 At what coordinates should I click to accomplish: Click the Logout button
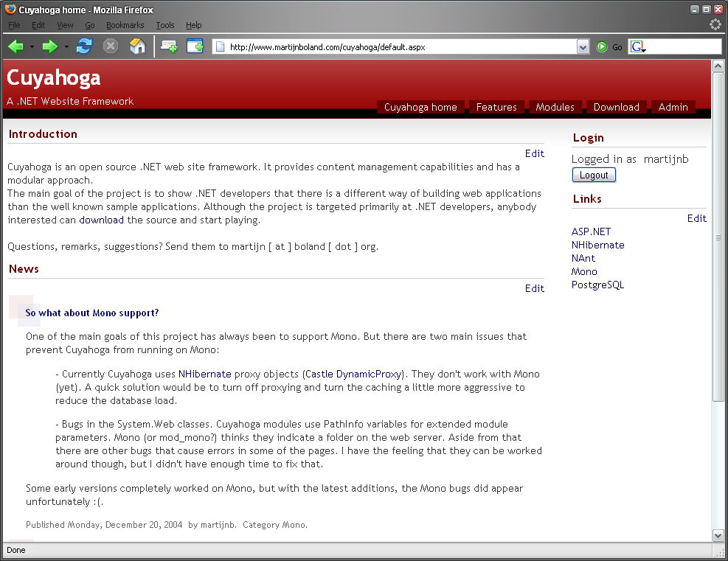coord(594,175)
